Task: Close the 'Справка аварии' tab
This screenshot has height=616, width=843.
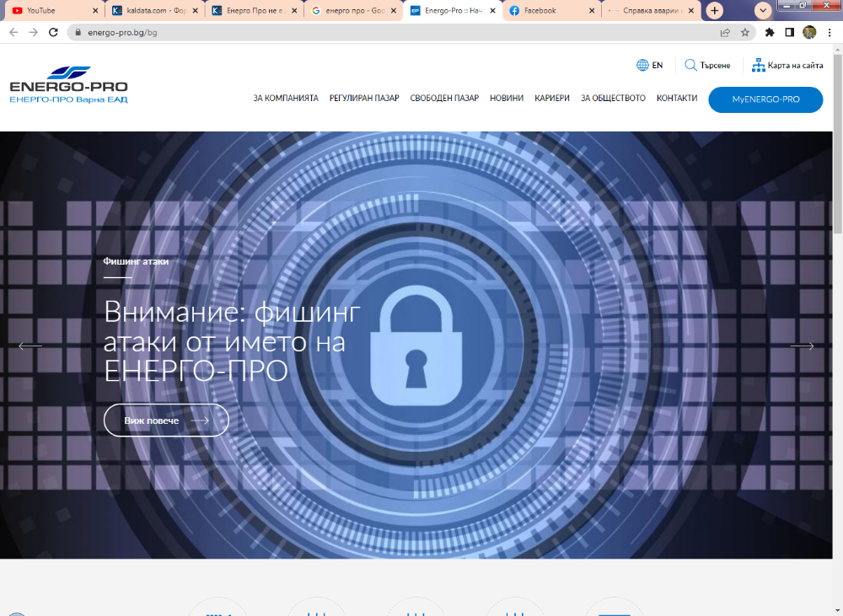Action: pyautogui.click(x=691, y=11)
